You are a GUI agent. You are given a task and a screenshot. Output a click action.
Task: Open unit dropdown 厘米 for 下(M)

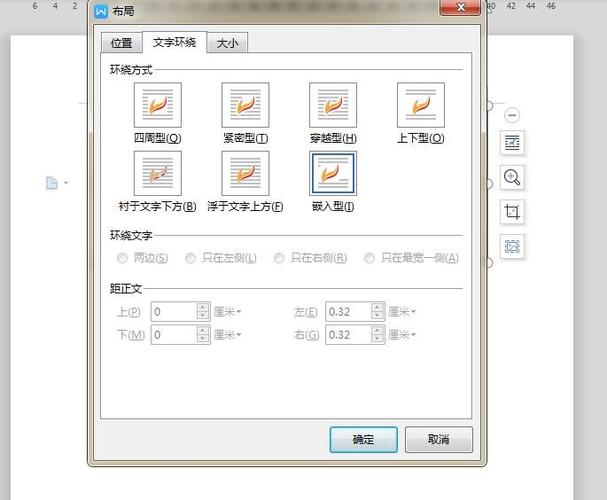(x=228, y=335)
